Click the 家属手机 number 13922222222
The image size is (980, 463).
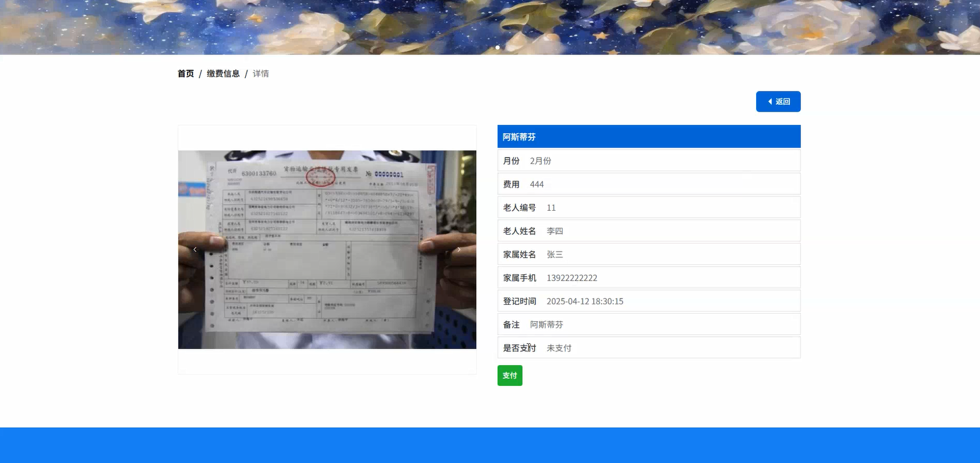[572, 277]
